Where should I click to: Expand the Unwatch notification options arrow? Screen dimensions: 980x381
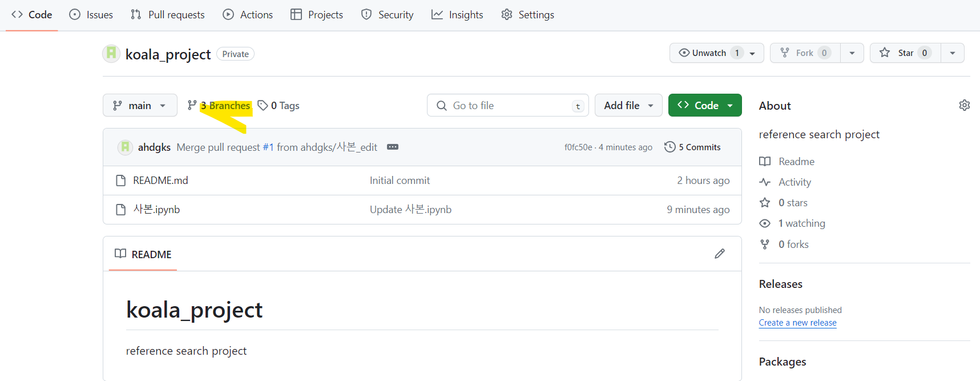click(753, 53)
